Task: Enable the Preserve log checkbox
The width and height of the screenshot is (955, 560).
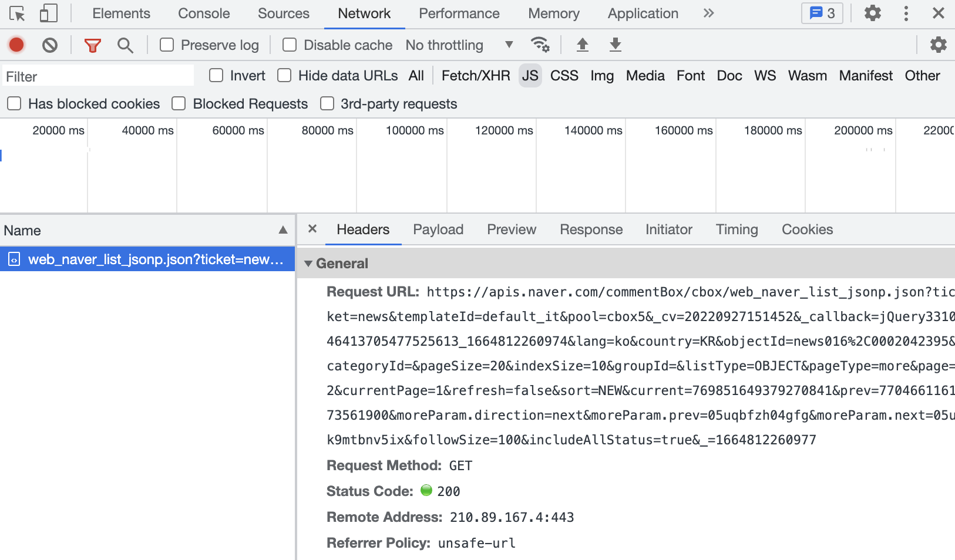Action: coord(167,45)
